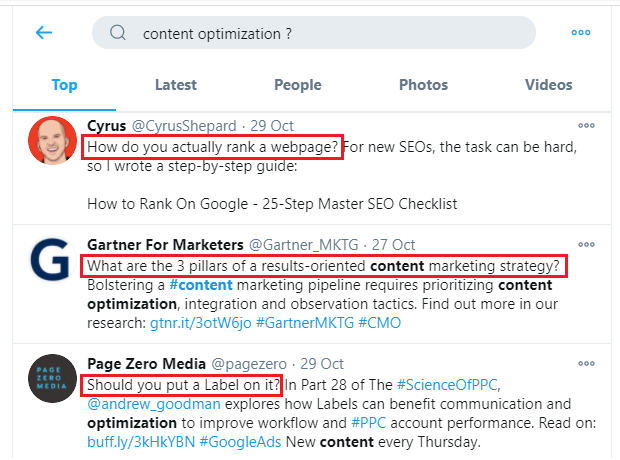The width and height of the screenshot is (620, 460).
Task: Expand more options on Gartner tweet
Action: (x=587, y=245)
